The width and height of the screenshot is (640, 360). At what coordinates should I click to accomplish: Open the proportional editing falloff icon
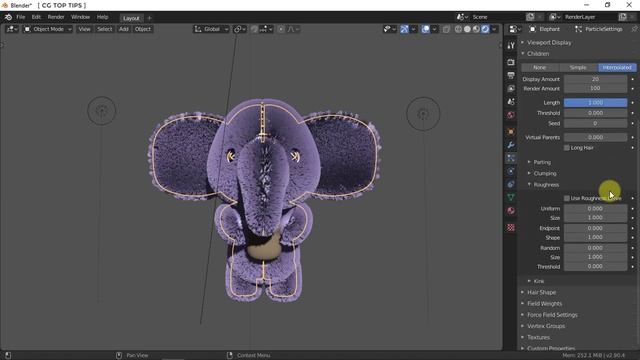[293, 29]
